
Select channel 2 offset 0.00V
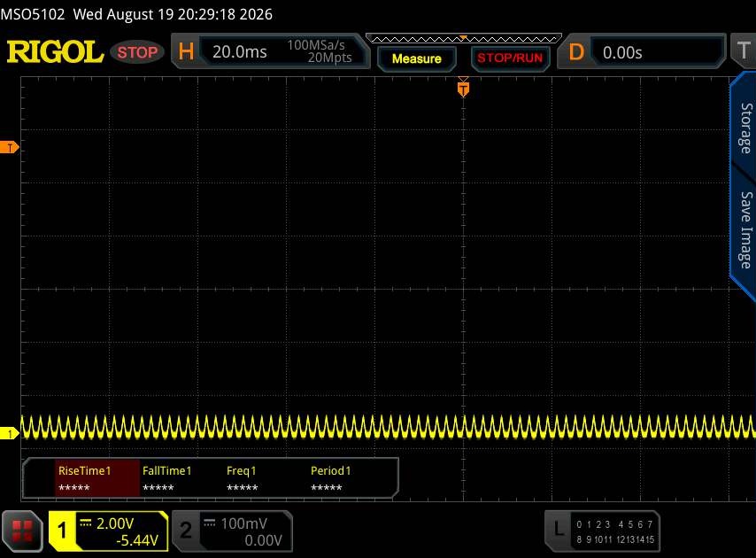pyautogui.click(x=263, y=540)
